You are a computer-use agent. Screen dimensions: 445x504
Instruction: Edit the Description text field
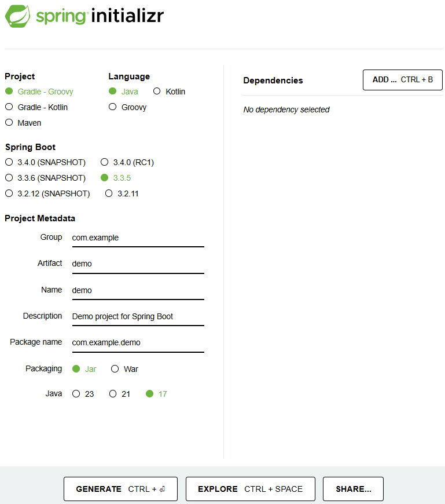pyautogui.click(x=138, y=317)
